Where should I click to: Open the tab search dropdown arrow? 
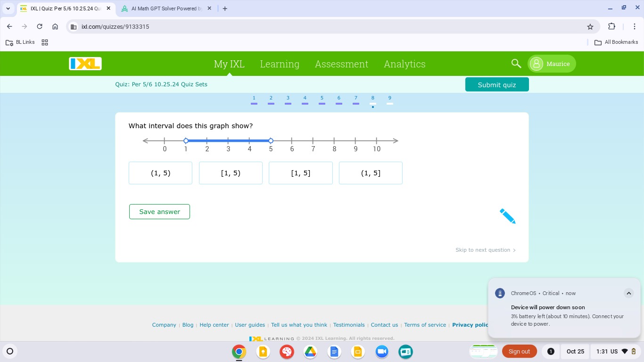(8, 8)
